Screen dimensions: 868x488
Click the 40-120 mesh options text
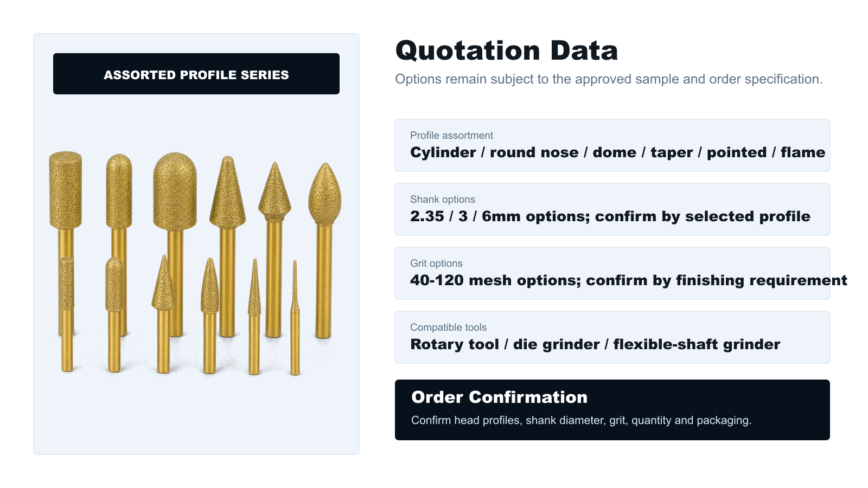tap(629, 280)
